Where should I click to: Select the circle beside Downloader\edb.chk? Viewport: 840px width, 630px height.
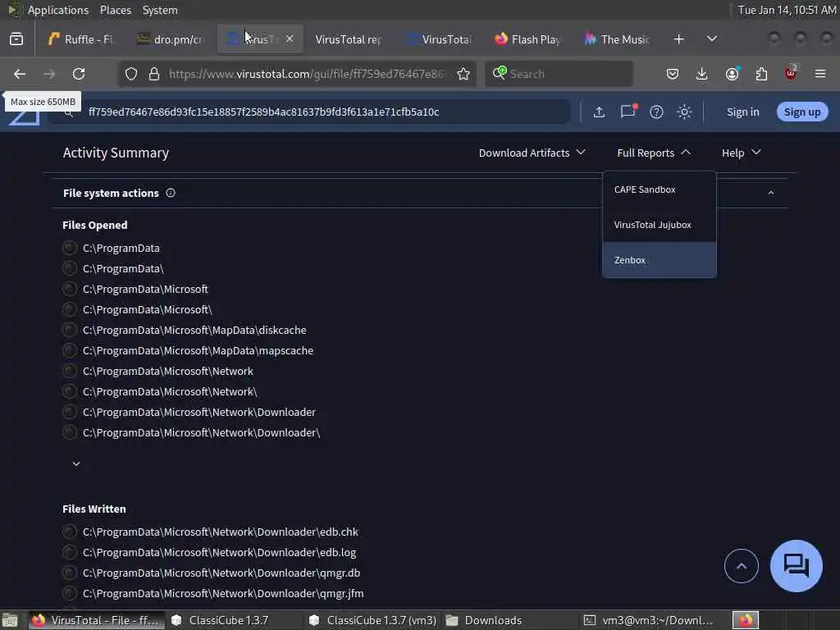tap(69, 532)
